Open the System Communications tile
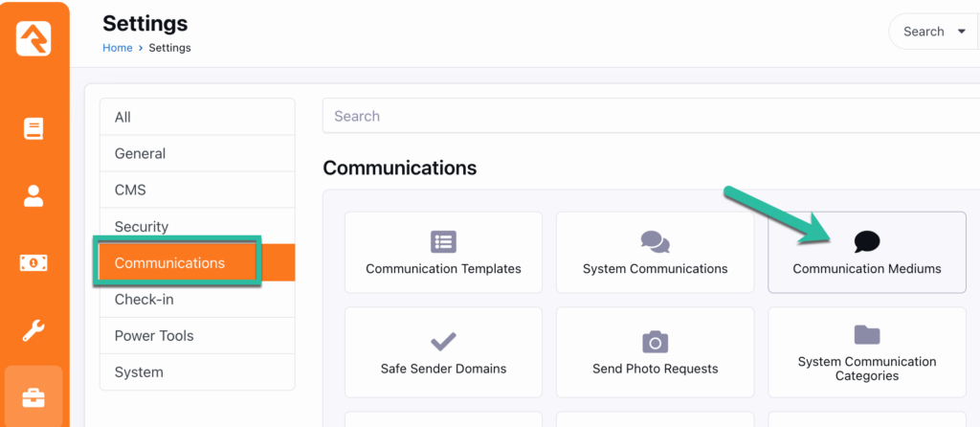Image resolution: width=980 pixels, height=427 pixels. (655, 252)
